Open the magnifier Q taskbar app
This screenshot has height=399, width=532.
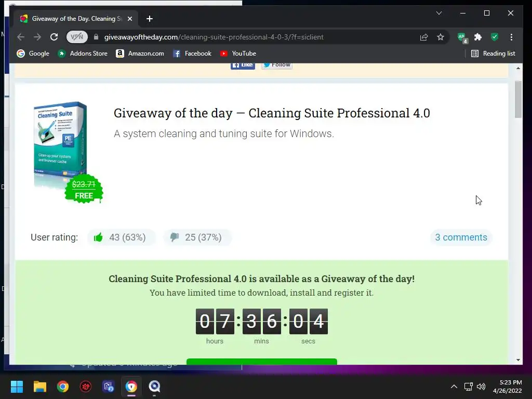[x=154, y=387]
